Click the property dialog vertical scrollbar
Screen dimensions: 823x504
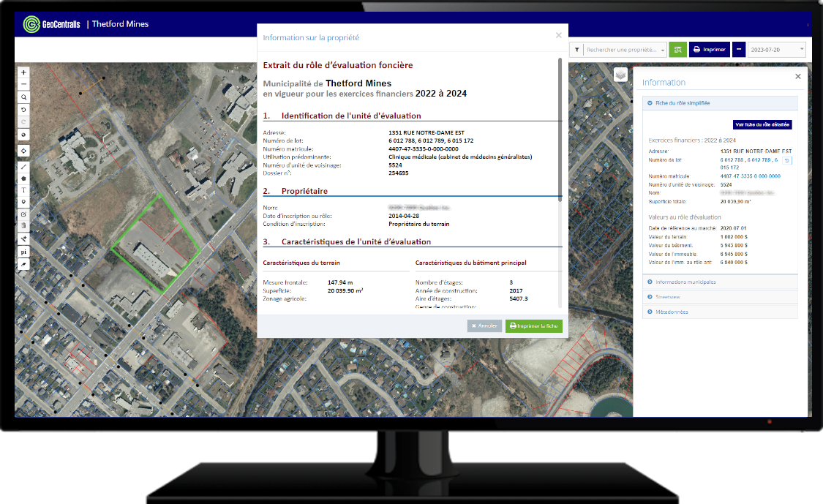pos(560,129)
